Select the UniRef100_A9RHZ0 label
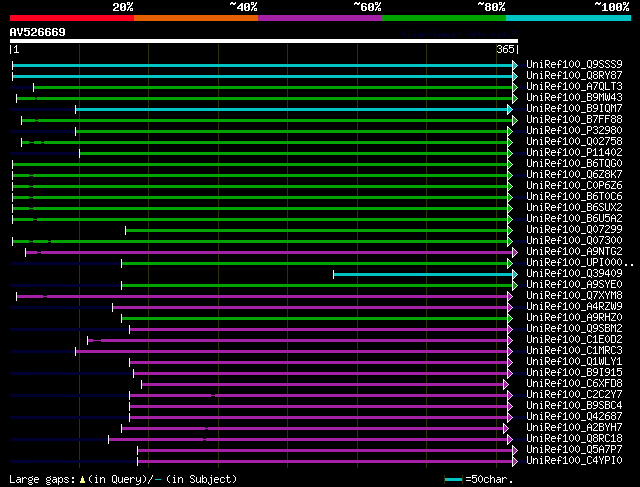Screen dimensions: 640x487 574,318
